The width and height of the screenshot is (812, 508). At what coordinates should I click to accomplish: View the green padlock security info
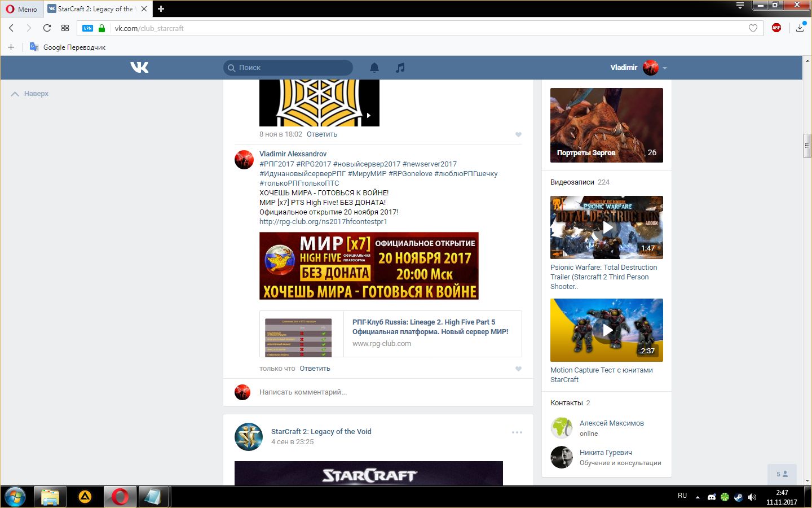click(101, 28)
